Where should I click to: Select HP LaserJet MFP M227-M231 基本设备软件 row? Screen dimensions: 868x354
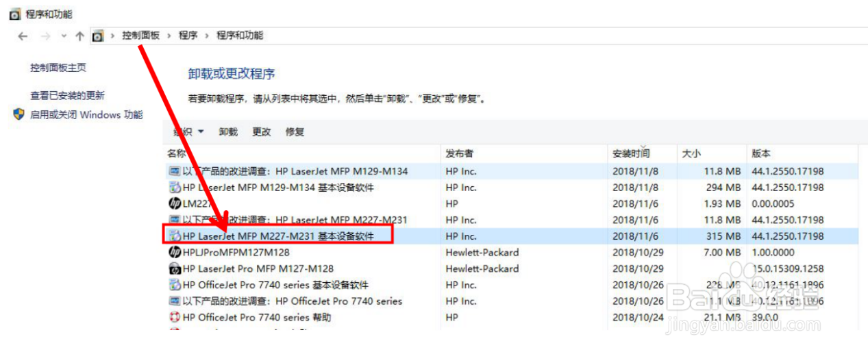tap(511, 236)
